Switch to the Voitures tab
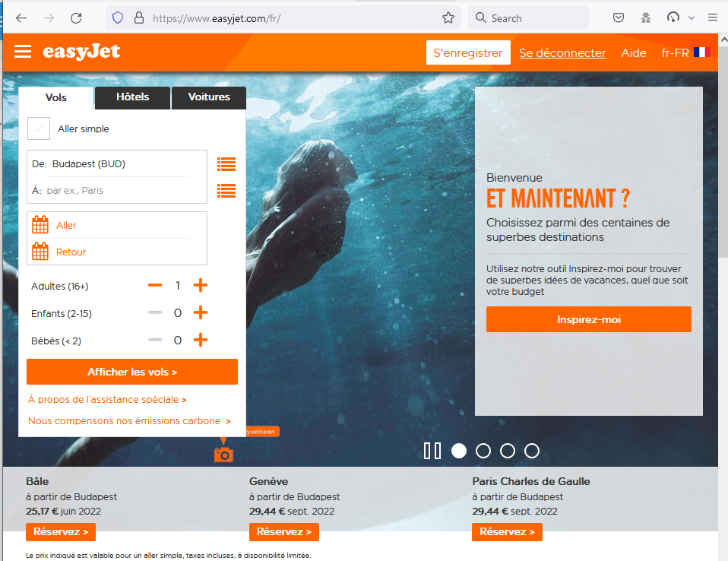The width and height of the screenshot is (728, 561). point(208,97)
